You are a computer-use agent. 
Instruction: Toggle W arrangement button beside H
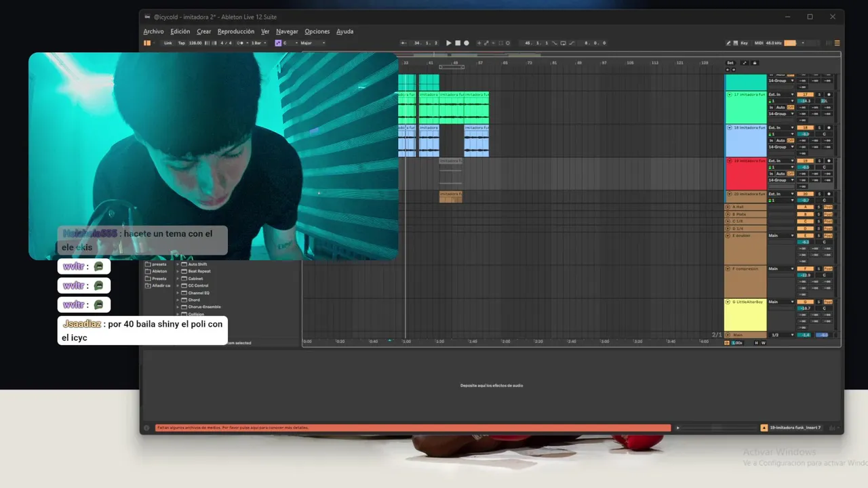[x=764, y=343]
